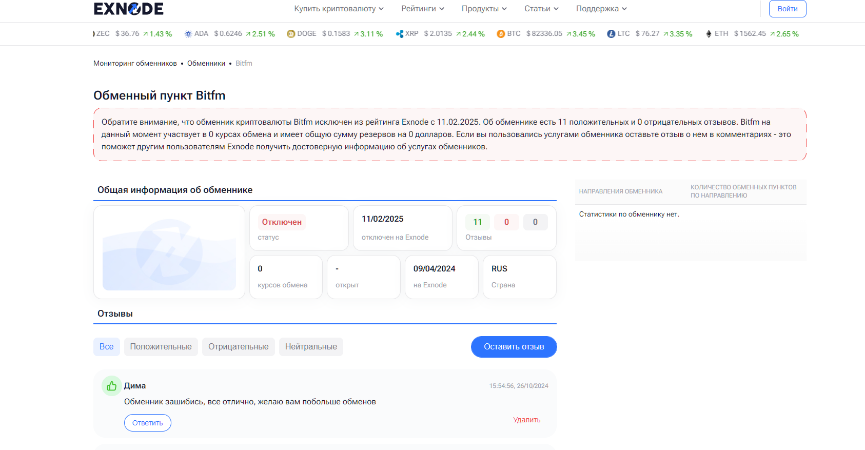Viewport: 865px width, 450px height.
Task: Click the Обменный пункт Bitfm heading
Action: point(159,95)
